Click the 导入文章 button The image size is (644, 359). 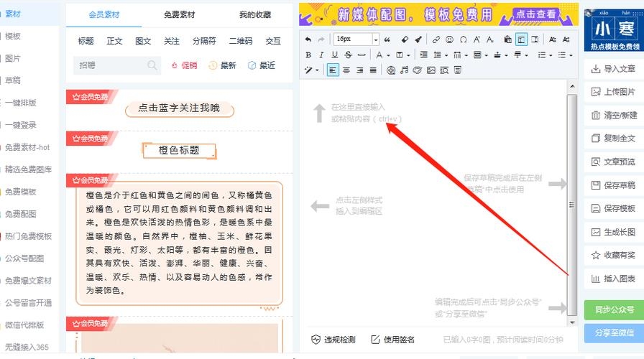tap(614, 68)
